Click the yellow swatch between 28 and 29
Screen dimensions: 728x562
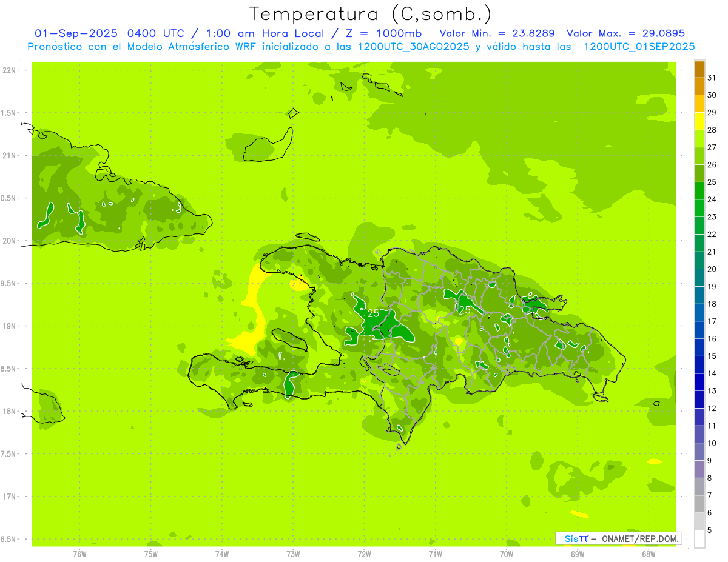[699, 121]
